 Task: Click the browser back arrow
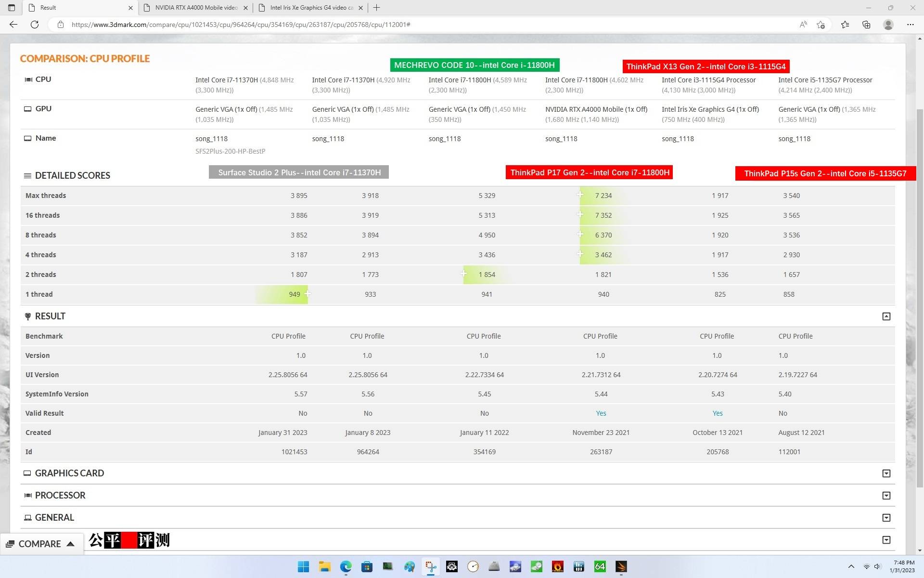coord(13,25)
